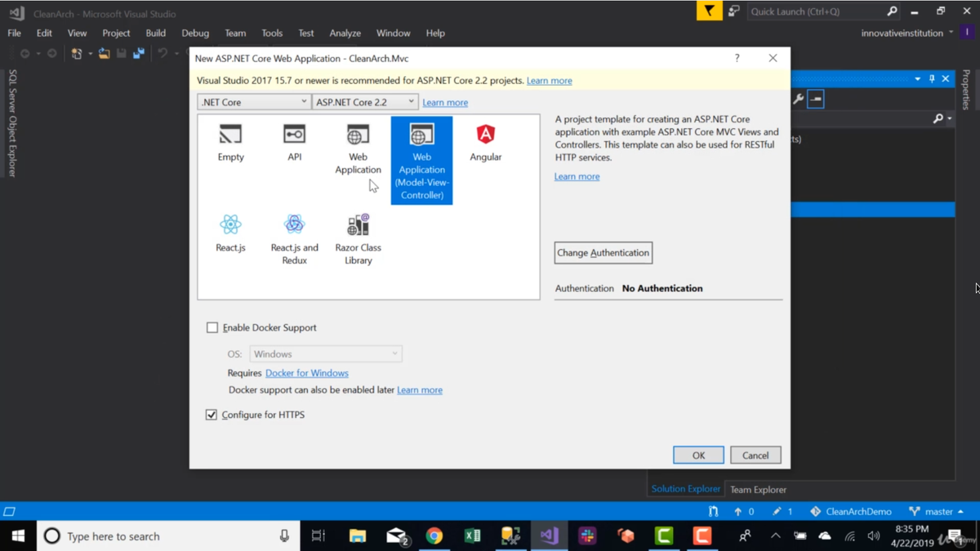Show hidden system tray icons chevron
The height and width of the screenshot is (551, 980).
coord(775,535)
